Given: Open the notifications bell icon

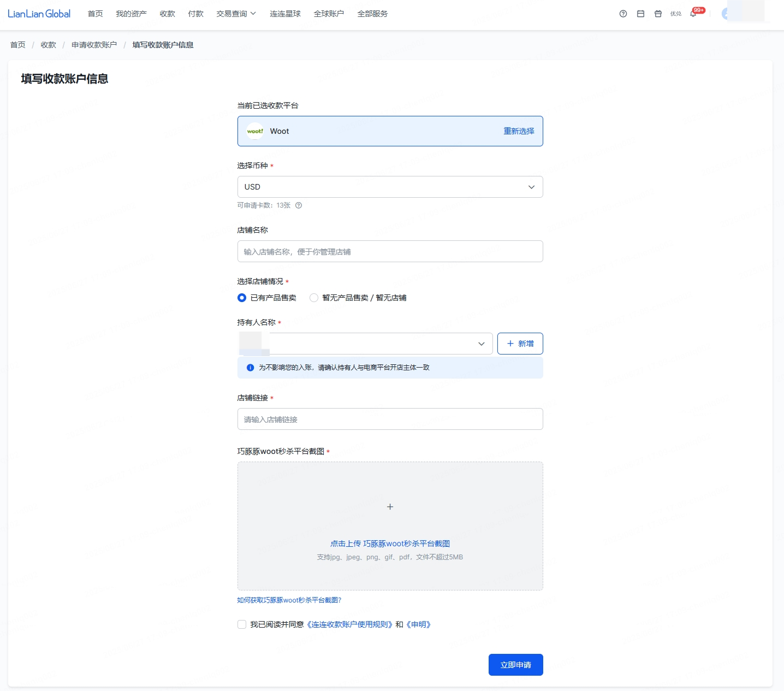Looking at the screenshot, I should coord(693,14).
